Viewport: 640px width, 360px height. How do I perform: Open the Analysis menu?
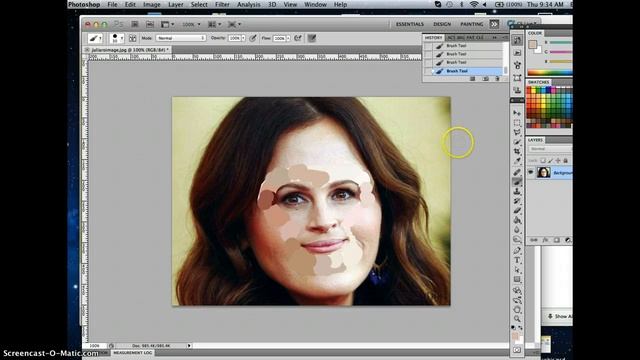(248, 4)
